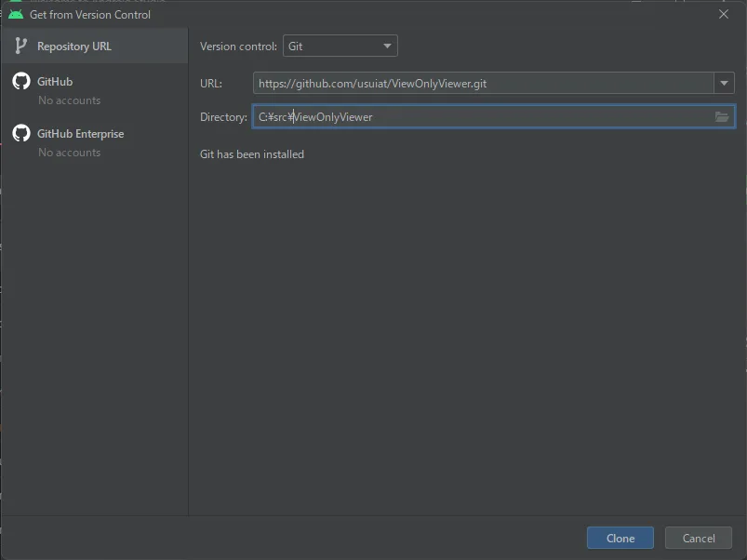The height and width of the screenshot is (560, 747).
Task: Open the Version control Git dropdown
Action: 340,46
